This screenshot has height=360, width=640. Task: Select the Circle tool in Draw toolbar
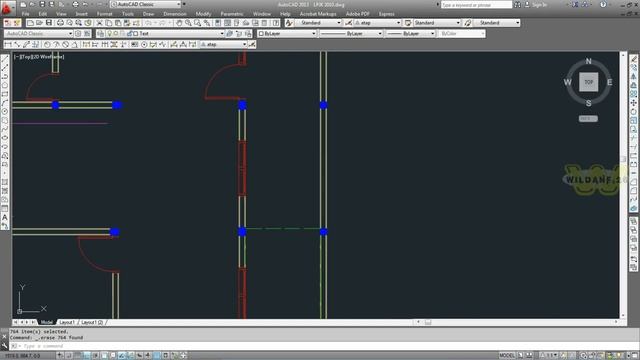5,111
